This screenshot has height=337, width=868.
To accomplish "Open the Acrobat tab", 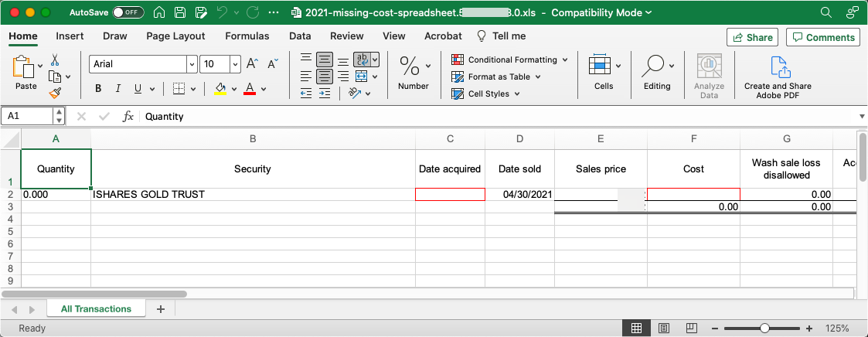I will coord(443,36).
